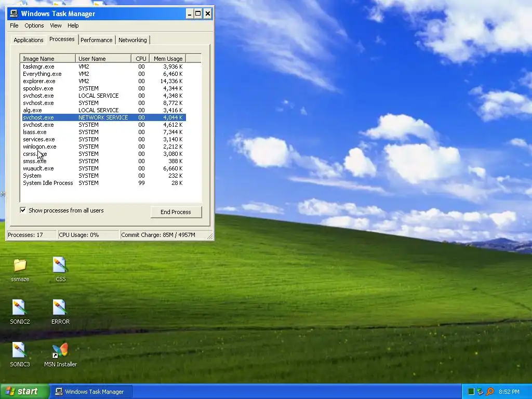Screen dimensions: 532x399
Task: Switch to the Applications tab
Action: [29, 40]
